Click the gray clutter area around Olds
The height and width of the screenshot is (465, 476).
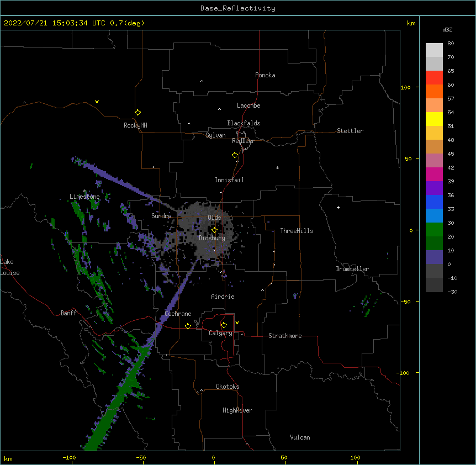coord(207,231)
